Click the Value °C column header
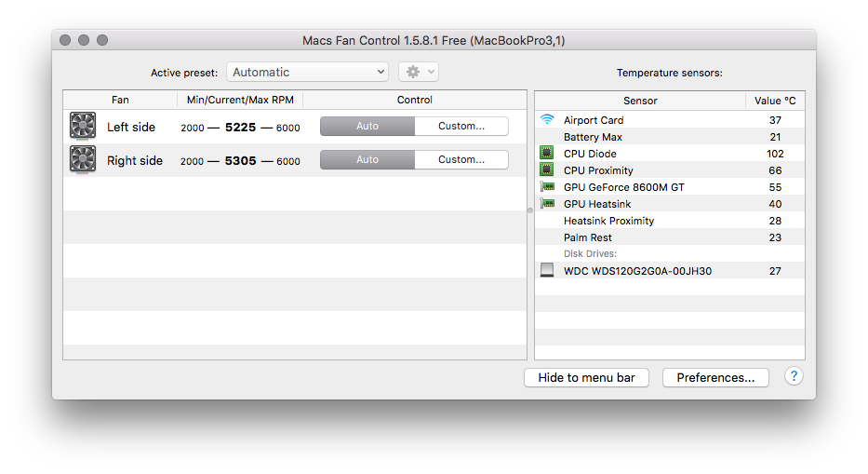868x474 pixels. coord(775,101)
